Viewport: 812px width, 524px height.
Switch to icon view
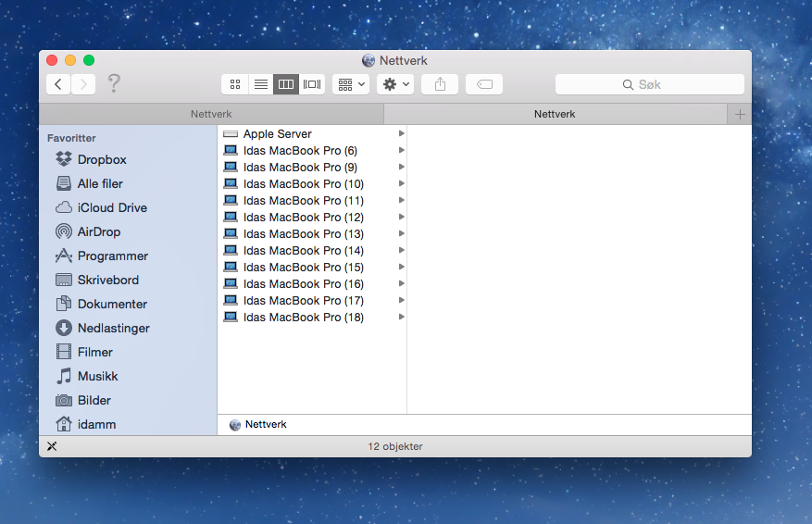(235, 84)
